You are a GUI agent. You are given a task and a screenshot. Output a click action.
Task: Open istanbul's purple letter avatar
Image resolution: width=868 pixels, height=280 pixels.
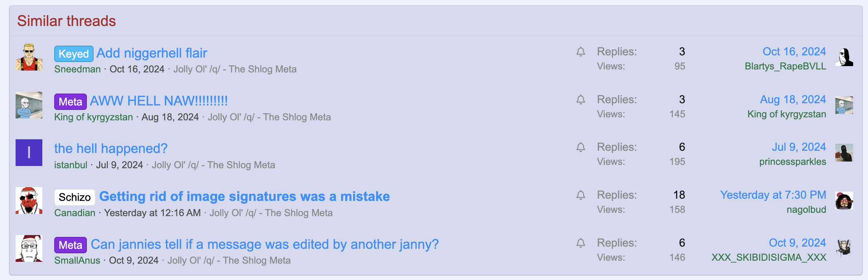[x=29, y=153]
